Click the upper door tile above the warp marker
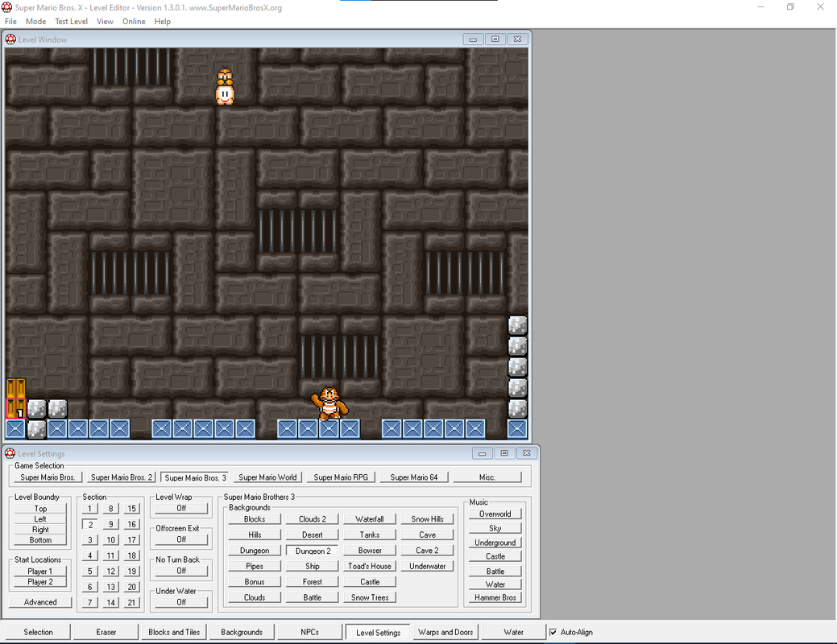Screen dimensions: 837x644 click(15, 389)
